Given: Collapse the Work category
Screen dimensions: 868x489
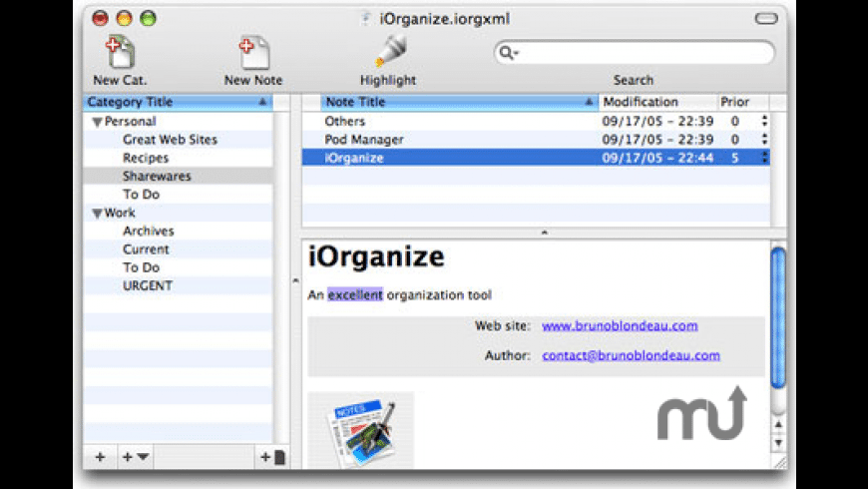Looking at the screenshot, I should (x=98, y=214).
